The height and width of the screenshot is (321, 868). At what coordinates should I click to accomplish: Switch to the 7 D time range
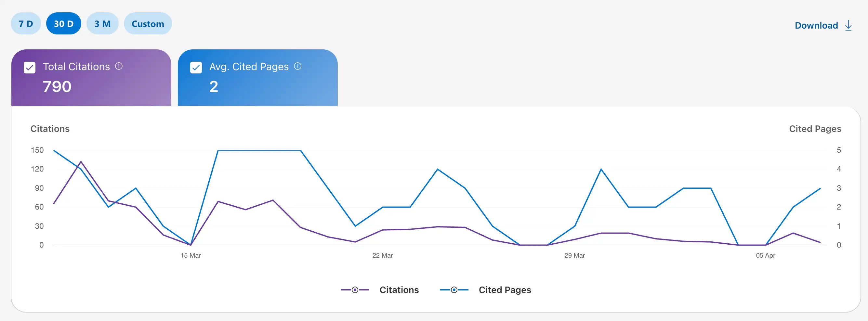point(25,23)
